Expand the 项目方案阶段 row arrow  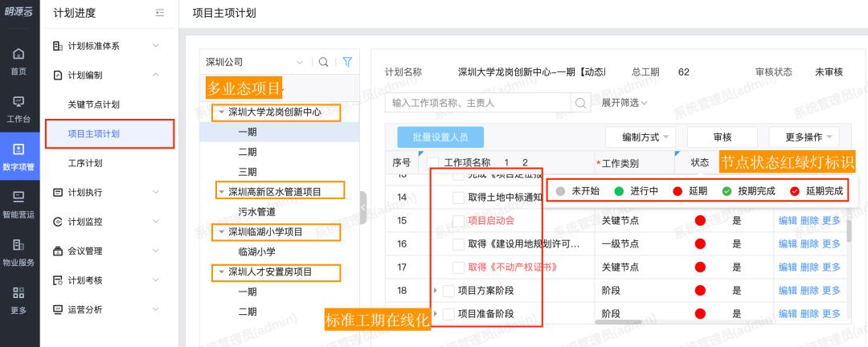[436, 291]
